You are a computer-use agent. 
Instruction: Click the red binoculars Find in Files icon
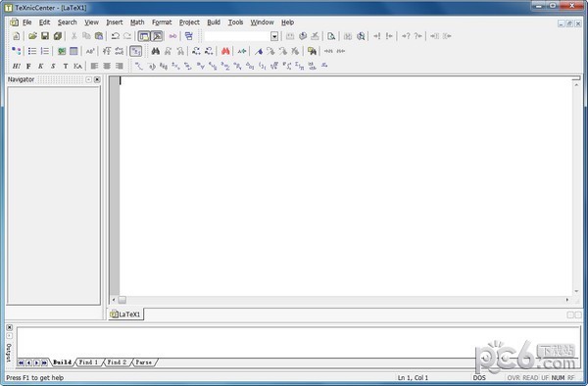[x=225, y=51]
